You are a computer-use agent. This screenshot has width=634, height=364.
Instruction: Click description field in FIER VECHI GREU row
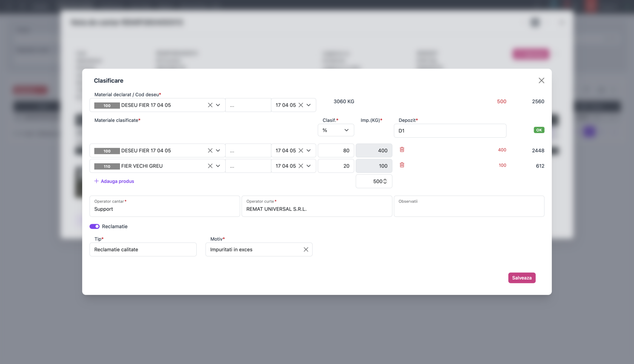click(x=248, y=166)
